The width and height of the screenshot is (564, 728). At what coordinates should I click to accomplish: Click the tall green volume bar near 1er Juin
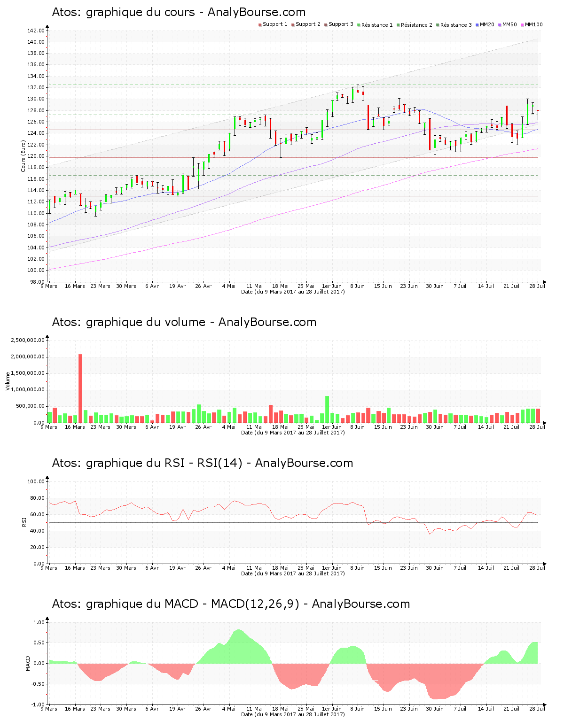[x=327, y=409]
